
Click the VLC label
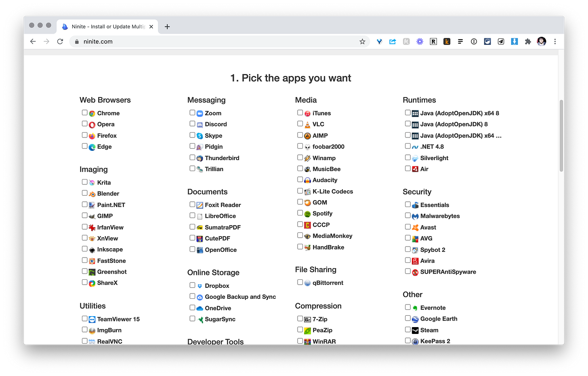pos(318,124)
